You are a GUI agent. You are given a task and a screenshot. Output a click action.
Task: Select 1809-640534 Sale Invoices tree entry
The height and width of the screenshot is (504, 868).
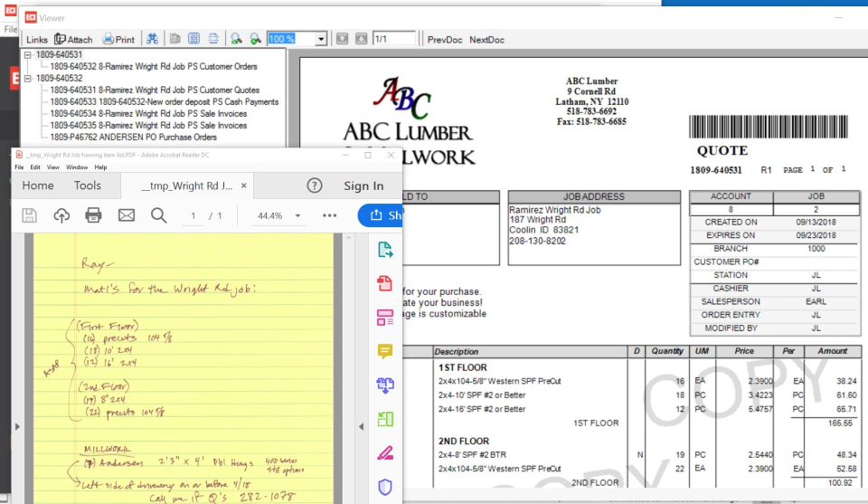pyautogui.click(x=148, y=113)
